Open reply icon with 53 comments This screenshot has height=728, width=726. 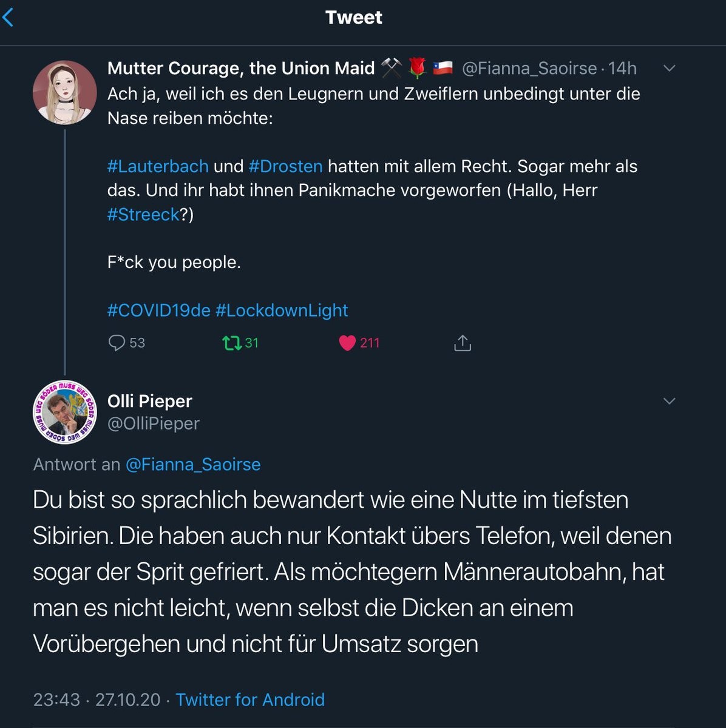[x=117, y=343]
